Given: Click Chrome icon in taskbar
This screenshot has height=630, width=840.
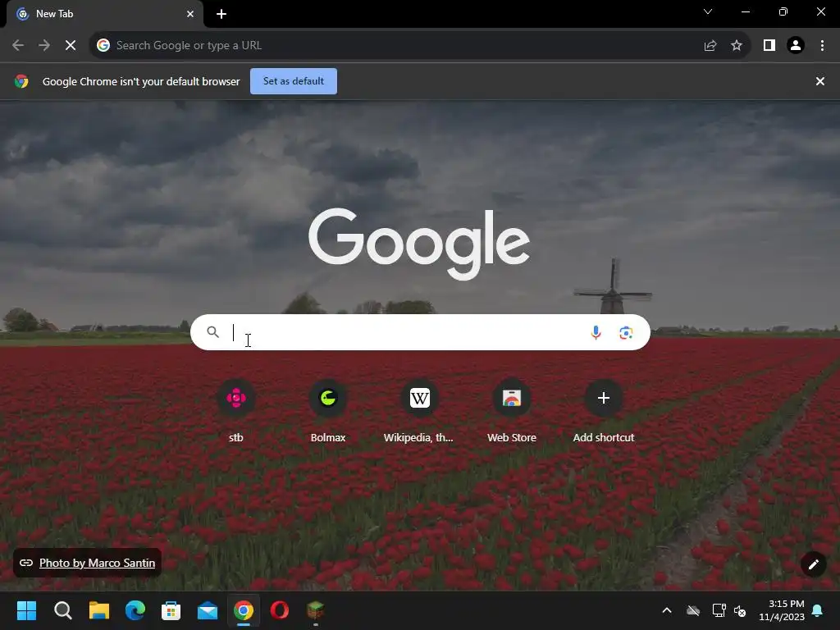Looking at the screenshot, I should coord(243,610).
